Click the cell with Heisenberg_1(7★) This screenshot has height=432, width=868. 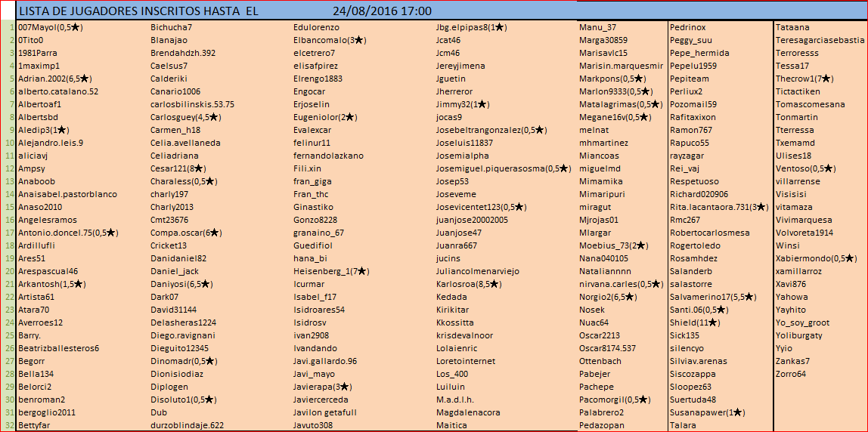tap(331, 271)
